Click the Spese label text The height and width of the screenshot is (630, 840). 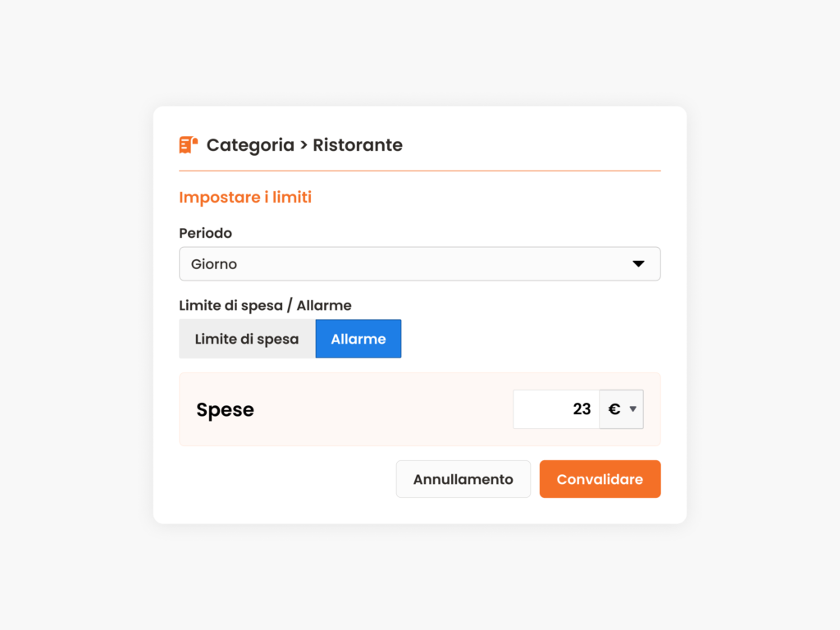225,410
